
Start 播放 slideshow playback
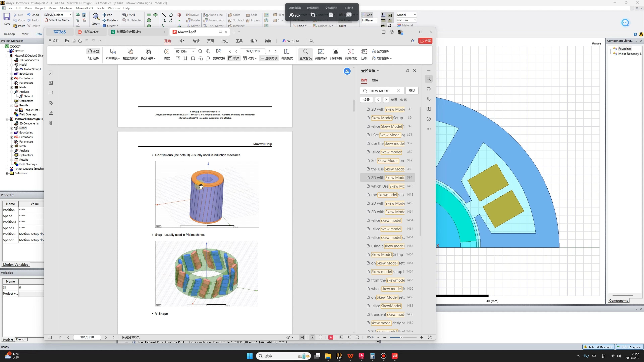pyautogui.click(x=167, y=54)
